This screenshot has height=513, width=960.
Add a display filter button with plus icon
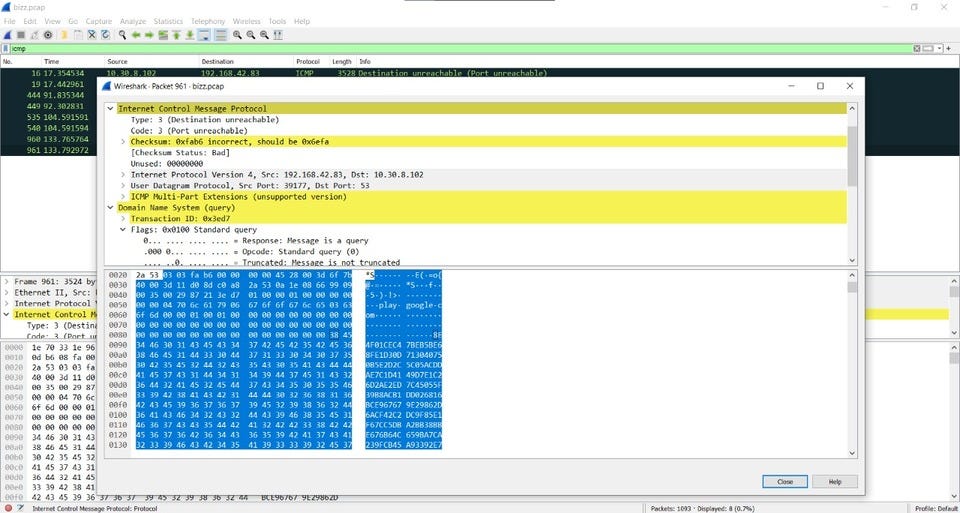click(x=948, y=48)
